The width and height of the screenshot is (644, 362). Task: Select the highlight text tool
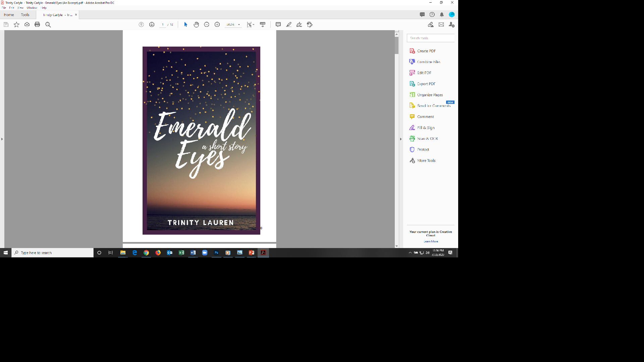[288, 24]
